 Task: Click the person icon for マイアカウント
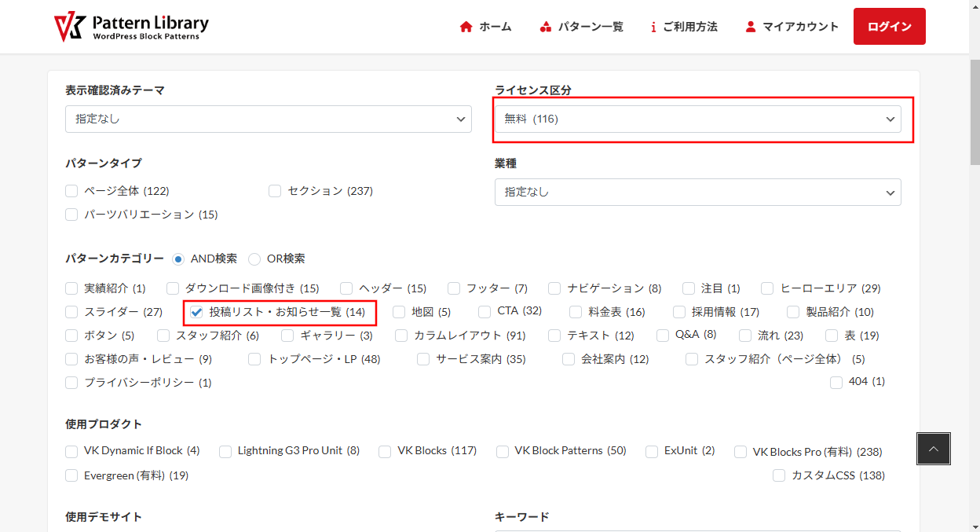click(750, 27)
